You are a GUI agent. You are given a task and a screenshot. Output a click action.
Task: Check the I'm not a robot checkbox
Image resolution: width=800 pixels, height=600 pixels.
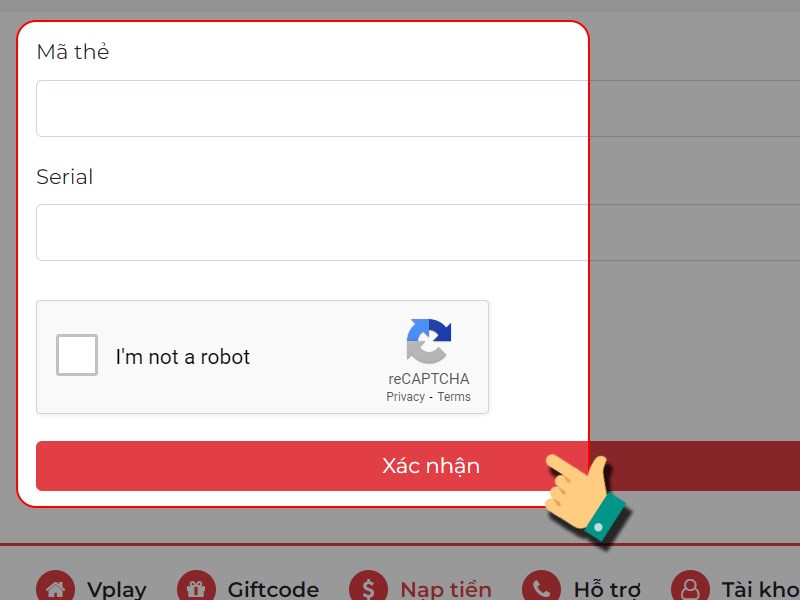77,355
